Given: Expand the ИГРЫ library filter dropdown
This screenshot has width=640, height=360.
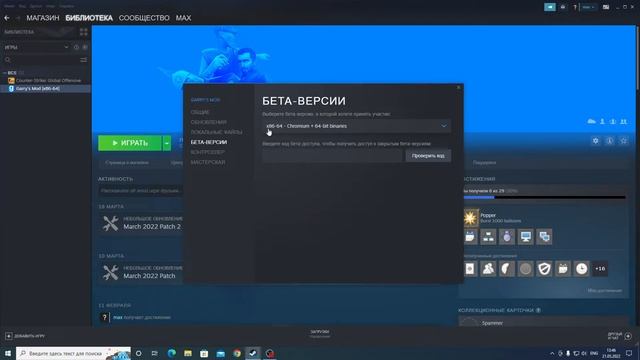Looking at the screenshot, I should (x=36, y=47).
